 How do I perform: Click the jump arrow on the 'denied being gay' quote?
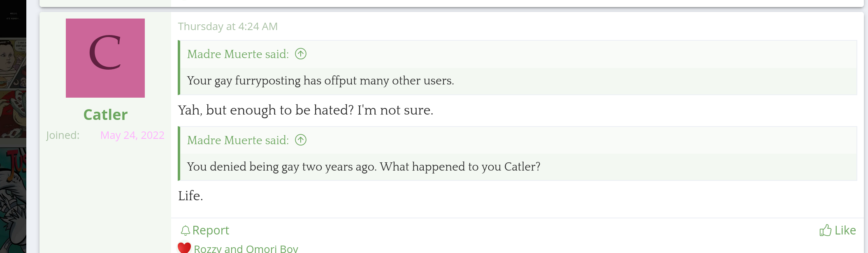click(x=301, y=140)
